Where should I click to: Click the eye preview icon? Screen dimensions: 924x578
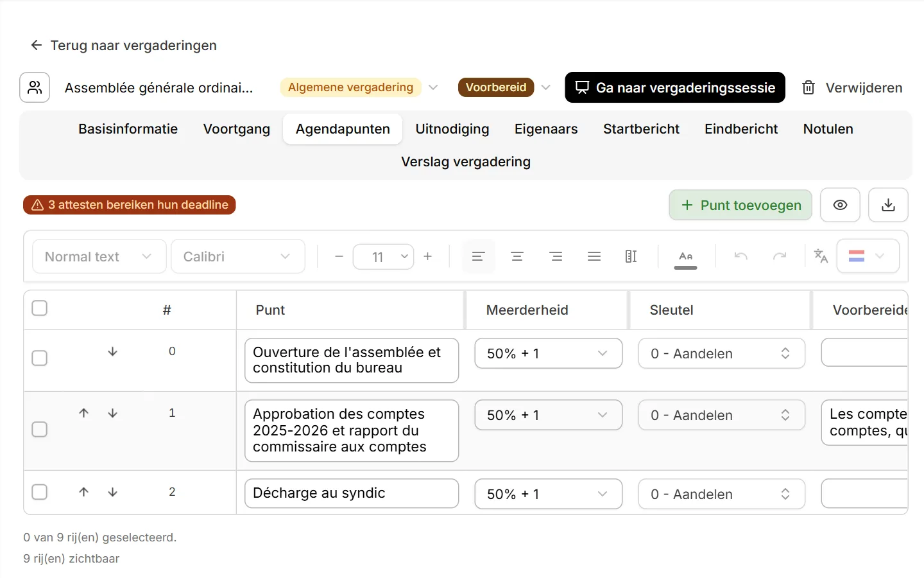[x=840, y=205]
